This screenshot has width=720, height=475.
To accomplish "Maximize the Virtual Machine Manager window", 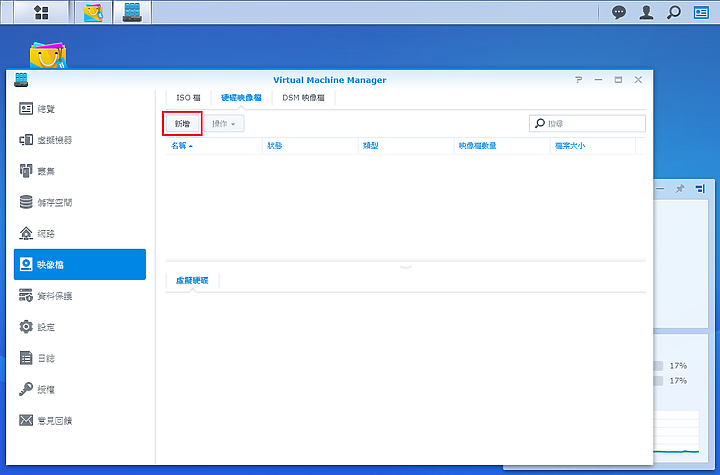I will (x=619, y=80).
